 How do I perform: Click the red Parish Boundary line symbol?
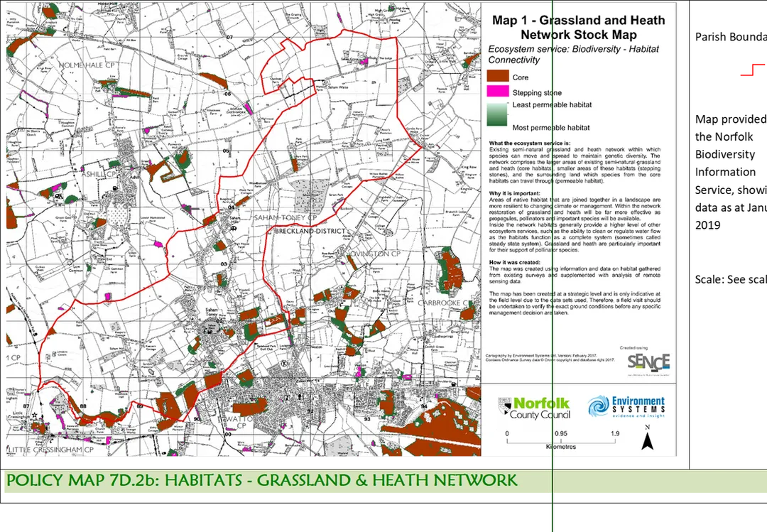coord(754,70)
